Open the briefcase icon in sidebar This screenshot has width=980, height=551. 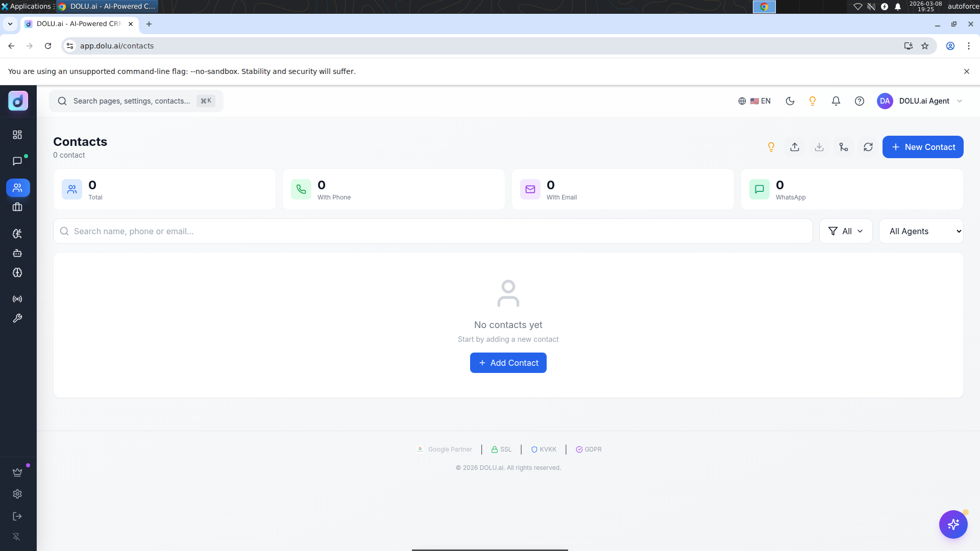17,207
